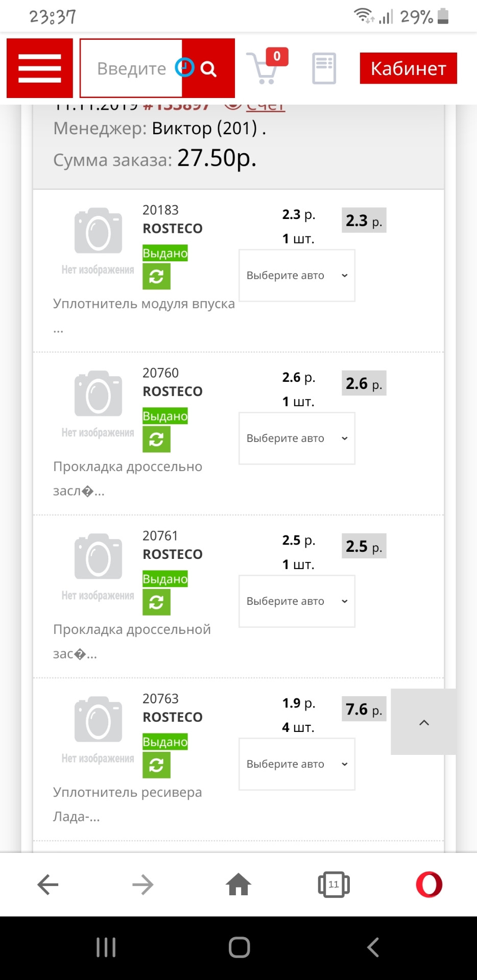
Task: Expand Выберите авто dropdown for item 20760
Action: point(297,438)
